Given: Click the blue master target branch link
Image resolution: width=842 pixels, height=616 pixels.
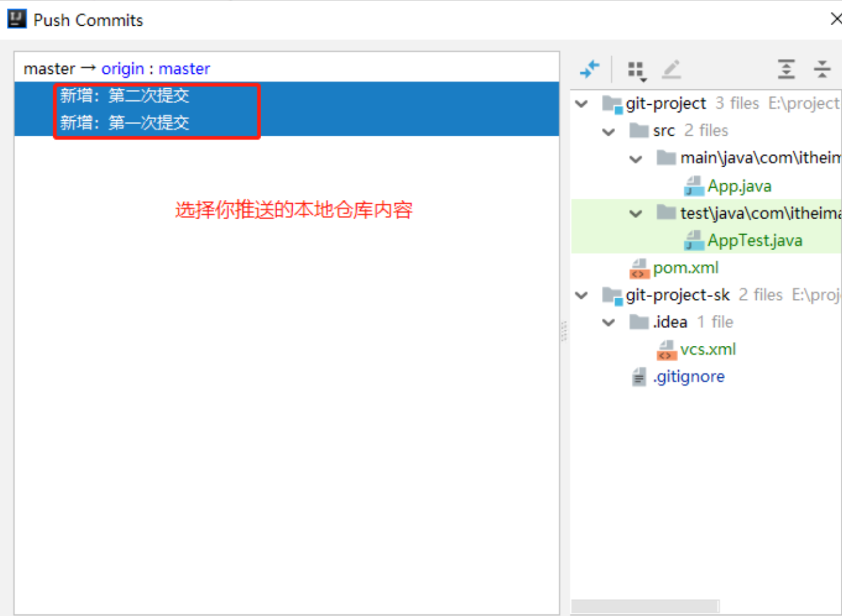Looking at the screenshot, I should tap(184, 69).
